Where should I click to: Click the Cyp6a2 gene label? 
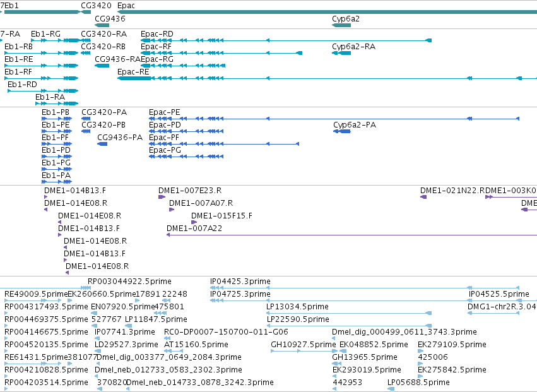click(x=346, y=19)
